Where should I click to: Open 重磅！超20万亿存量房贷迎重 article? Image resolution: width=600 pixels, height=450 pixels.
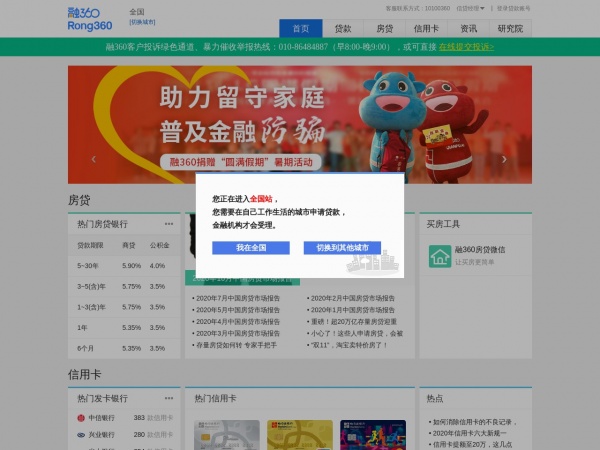(x=354, y=322)
